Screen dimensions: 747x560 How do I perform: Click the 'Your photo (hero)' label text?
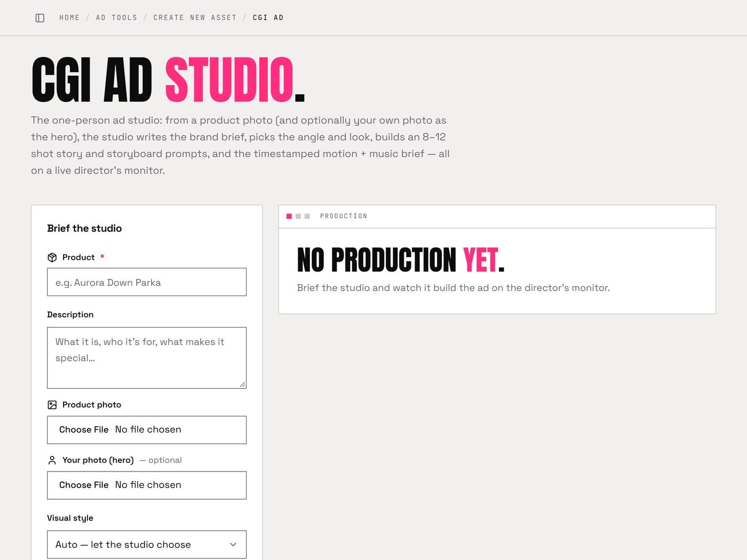coord(98,460)
